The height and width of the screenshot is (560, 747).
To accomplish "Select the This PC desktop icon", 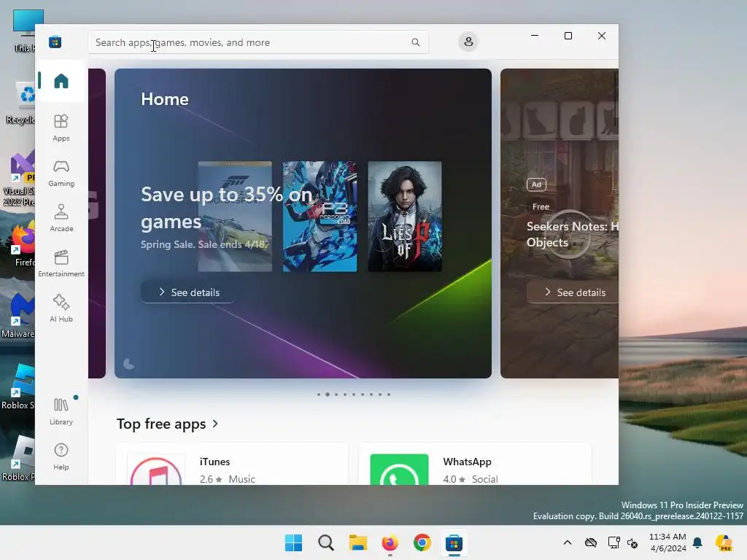I will 26,29.
